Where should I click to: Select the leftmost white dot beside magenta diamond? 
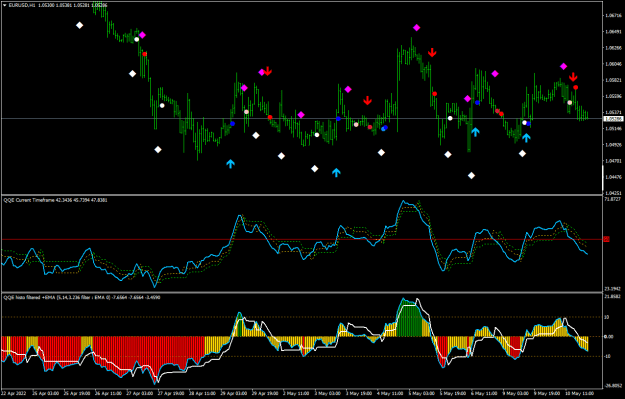pyautogui.click(x=137, y=39)
